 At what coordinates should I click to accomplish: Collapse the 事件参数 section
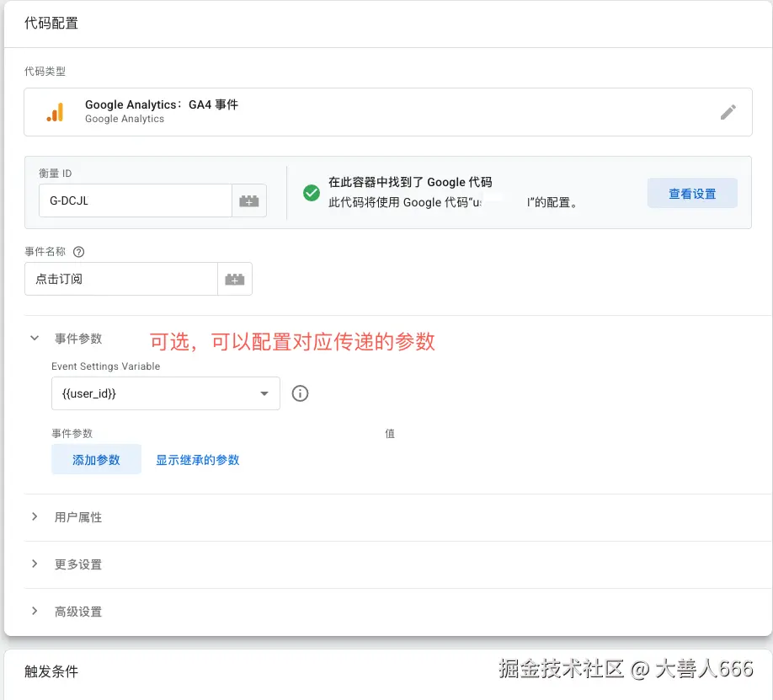[35, 339]
